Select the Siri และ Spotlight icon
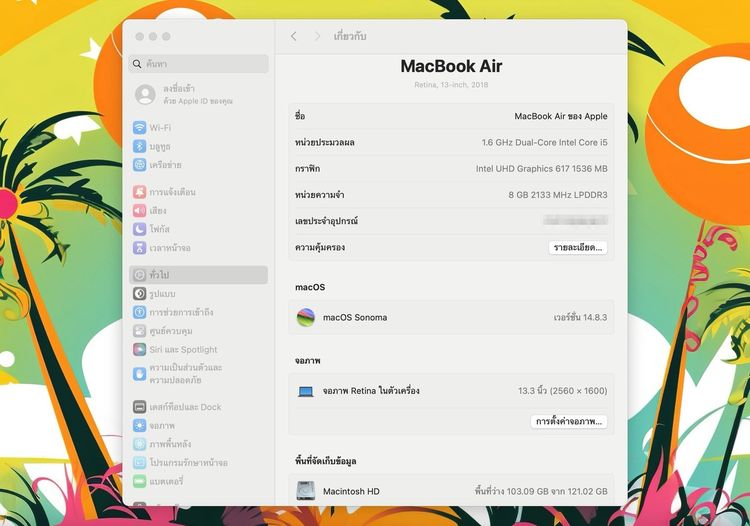This screenshot has width=750, height=526. tap(139, 350)
